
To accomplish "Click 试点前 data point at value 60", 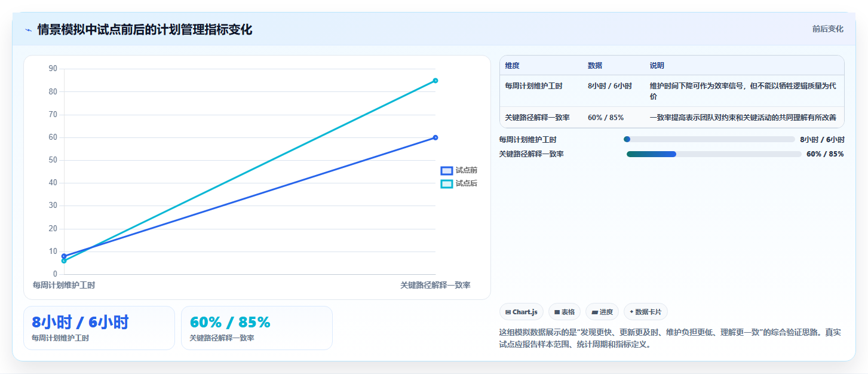I will tap(435, 137).
